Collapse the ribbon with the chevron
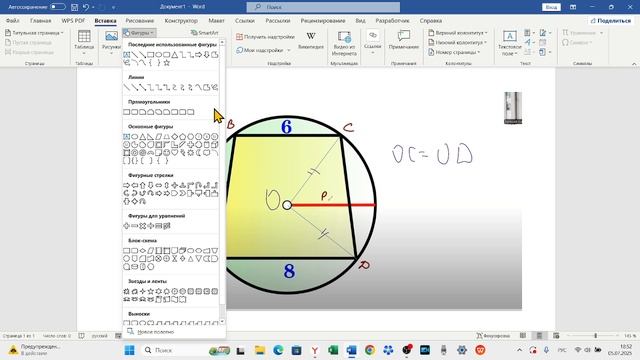 [x=634, y=64]
